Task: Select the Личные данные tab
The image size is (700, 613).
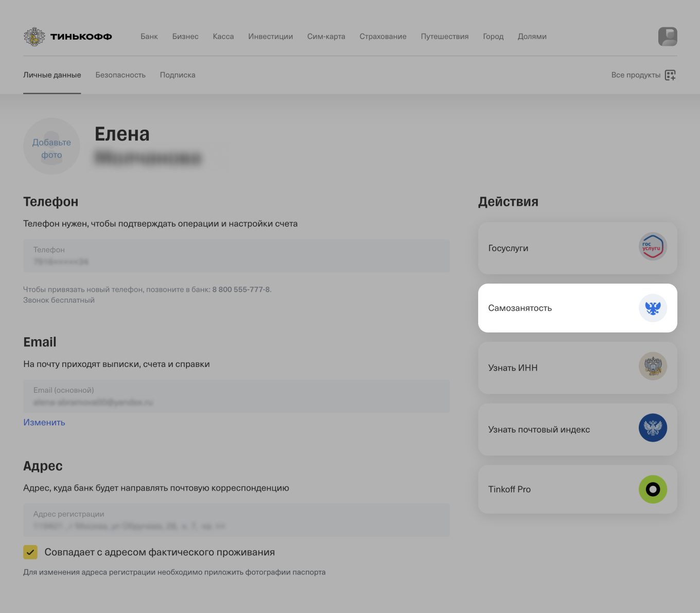Action: tap(52, 75)
